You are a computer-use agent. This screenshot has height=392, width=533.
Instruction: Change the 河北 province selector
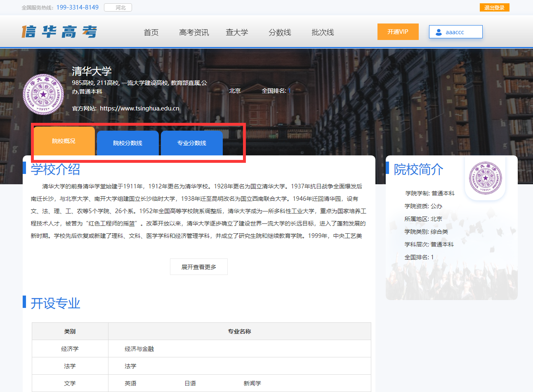(118, 7)
